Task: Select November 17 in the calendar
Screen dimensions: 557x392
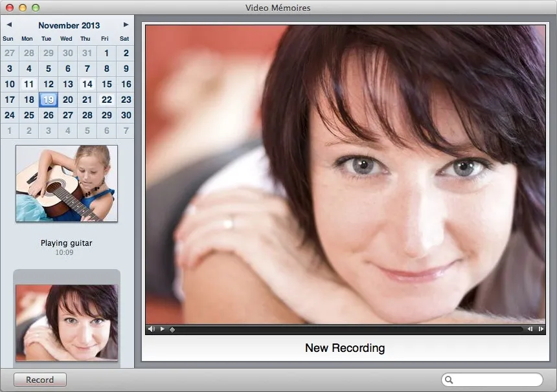Action: [x=10, y=100]
